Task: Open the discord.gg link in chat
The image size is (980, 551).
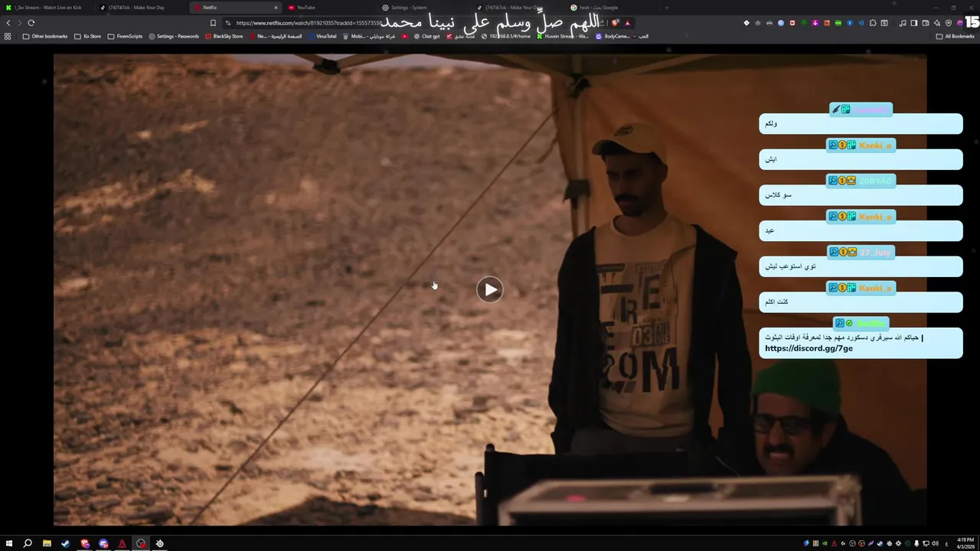Action: (x=808, y=348)
